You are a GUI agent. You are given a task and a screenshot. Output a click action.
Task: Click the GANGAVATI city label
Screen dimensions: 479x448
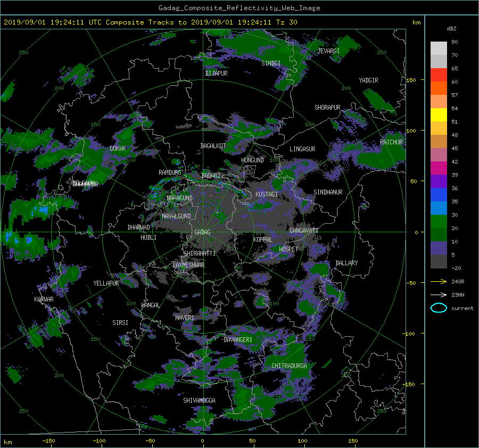(x=304, y=231)
